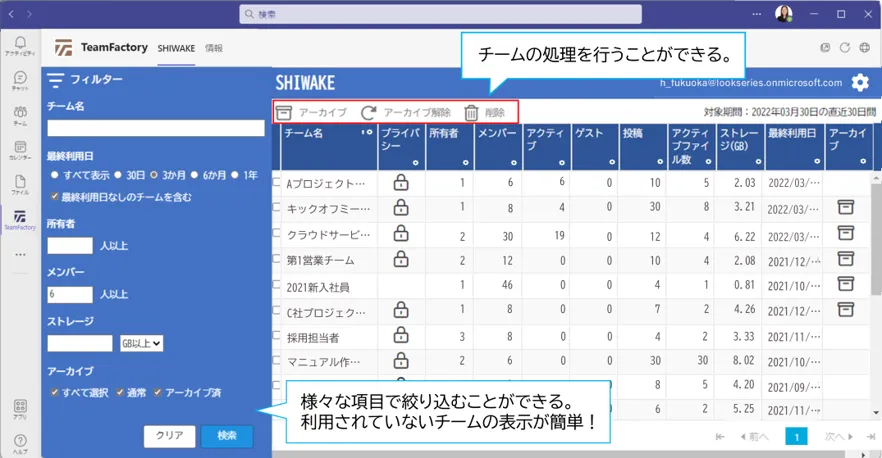This screenshot has width=882, height=458.
Task: Uncheck the アーカイブ済 checkbox
Action: point(157,393)
